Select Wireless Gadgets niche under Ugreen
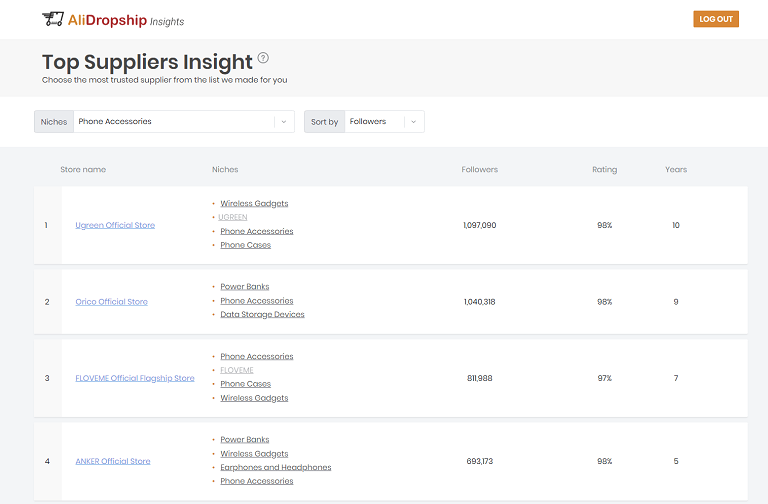Screen dimensions: 768x504 tap(254, 204)
